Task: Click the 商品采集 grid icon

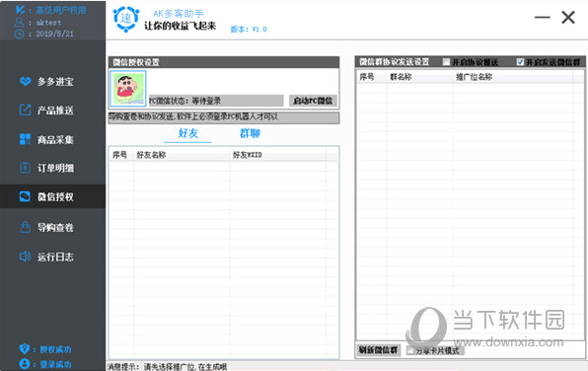Action: [25, 139]
